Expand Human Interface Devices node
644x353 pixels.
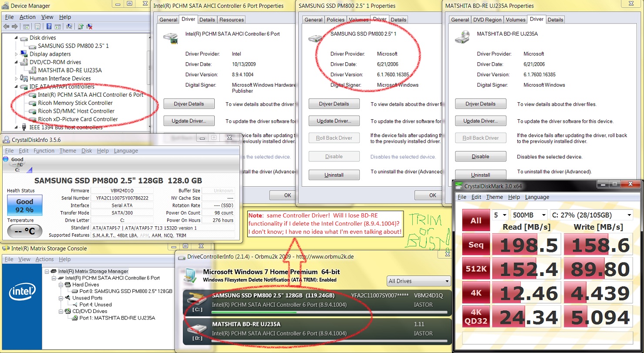(x=17, y=78)
